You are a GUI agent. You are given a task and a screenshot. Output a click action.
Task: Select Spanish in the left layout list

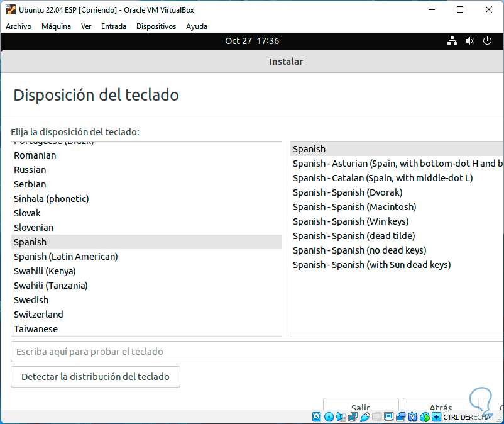tap(146, 242)
